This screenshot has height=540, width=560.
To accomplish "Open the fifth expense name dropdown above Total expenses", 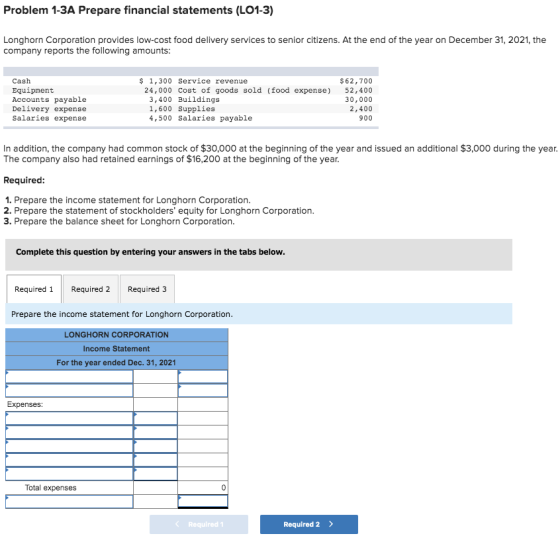I will [x=69, y=474].
